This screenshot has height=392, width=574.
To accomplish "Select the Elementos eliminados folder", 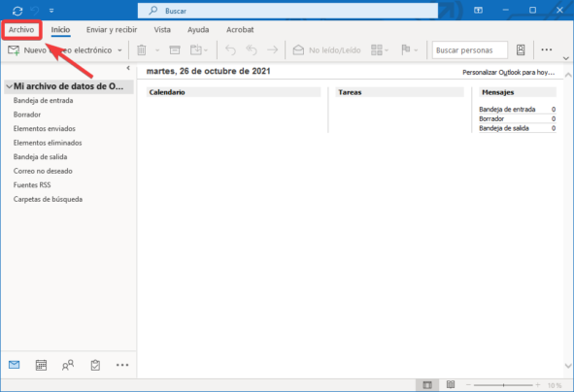I will (x=48, y=143).
